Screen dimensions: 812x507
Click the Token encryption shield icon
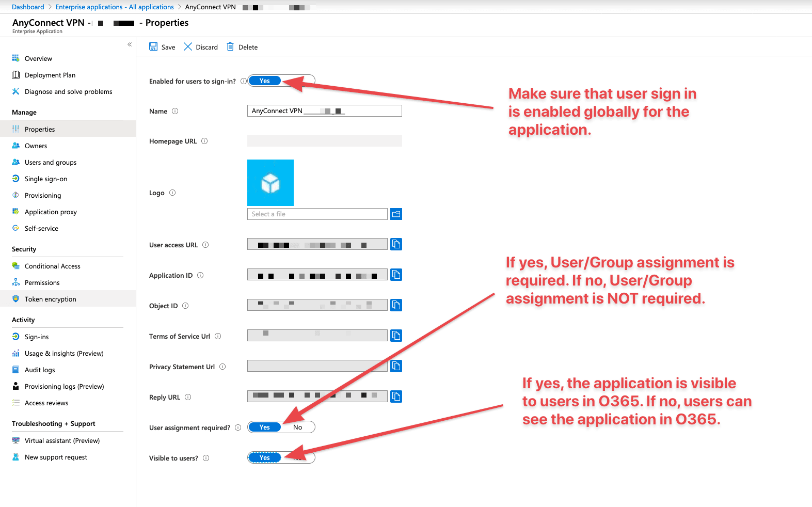click(15, 299)
